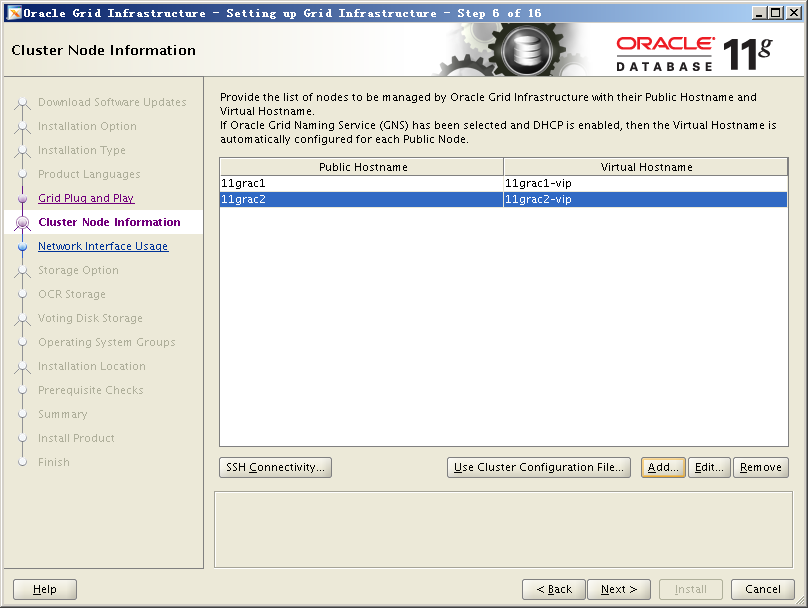
Task: Select the Cluster Node Information step
Action: (x=109, y=222)
